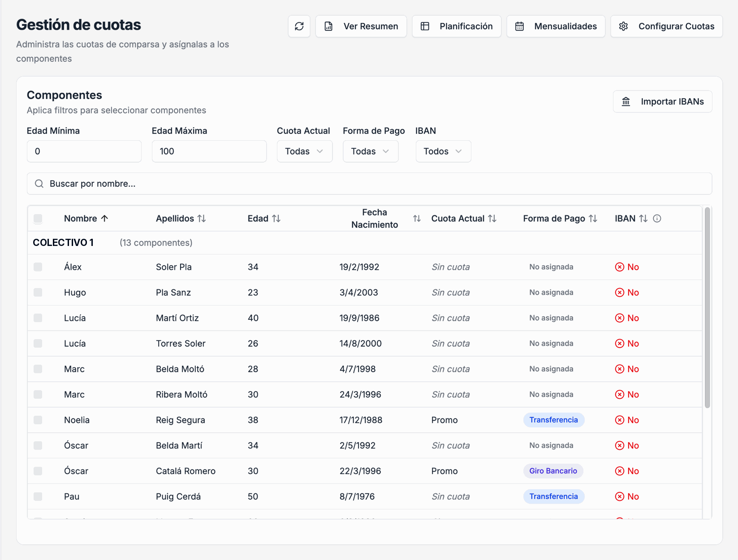Image resolution: width=738 pixels, height=560 pixels.
Task: Click the Cuota Actual sort arrows icon
Action: [x=492, y=219]
